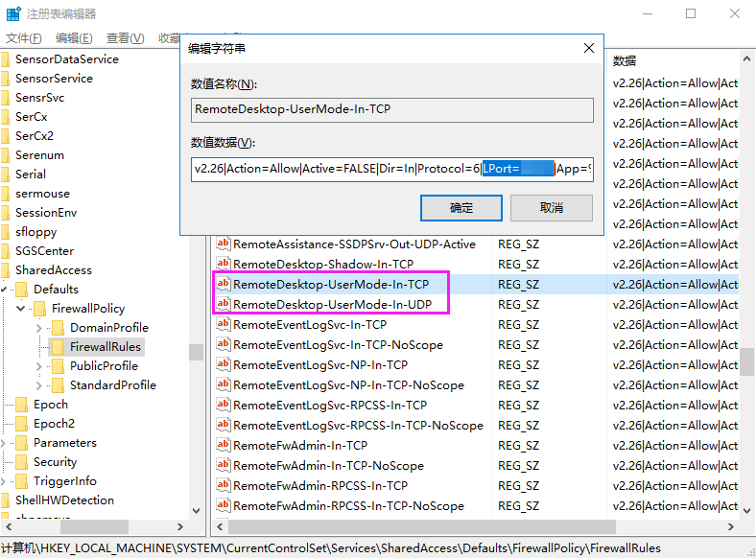Click the values pane vertical scrollbar thumb

tap(746, 361)
